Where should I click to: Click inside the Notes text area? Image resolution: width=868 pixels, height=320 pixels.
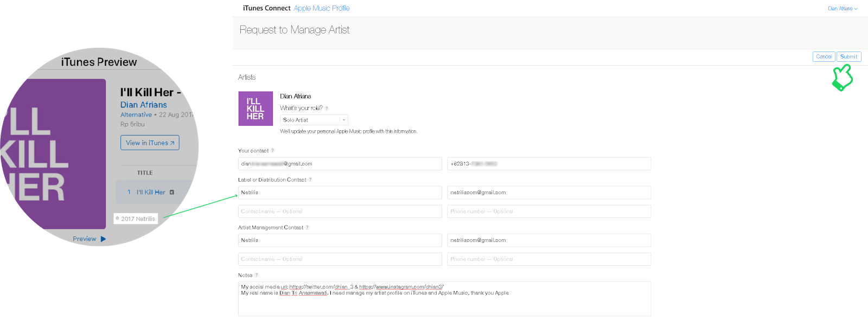coord(444,299)
